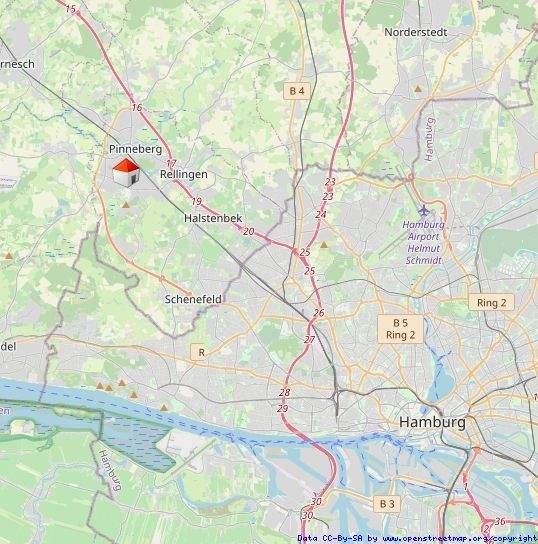Click the B 4 road shield
538x544 pixels.
click(x=297, y=91)
